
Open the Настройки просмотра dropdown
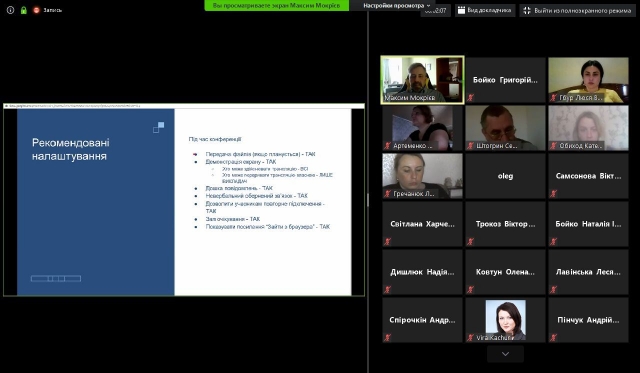pos(396,6)
